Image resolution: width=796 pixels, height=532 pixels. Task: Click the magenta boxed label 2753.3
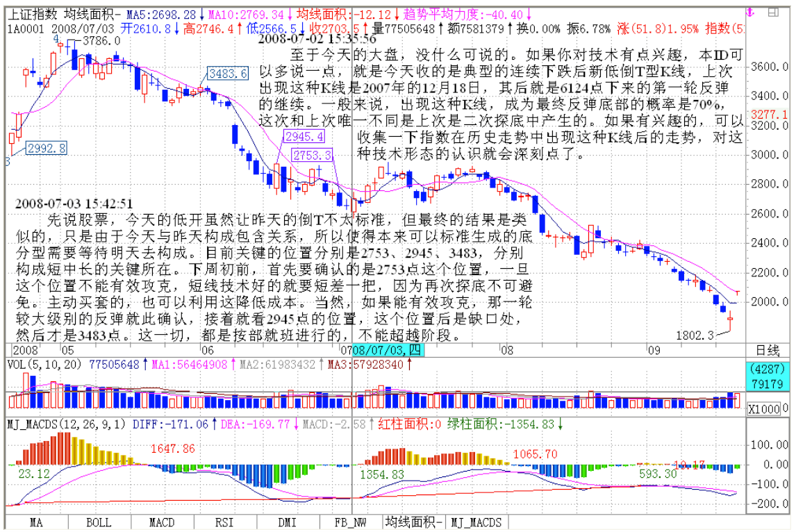312,155
